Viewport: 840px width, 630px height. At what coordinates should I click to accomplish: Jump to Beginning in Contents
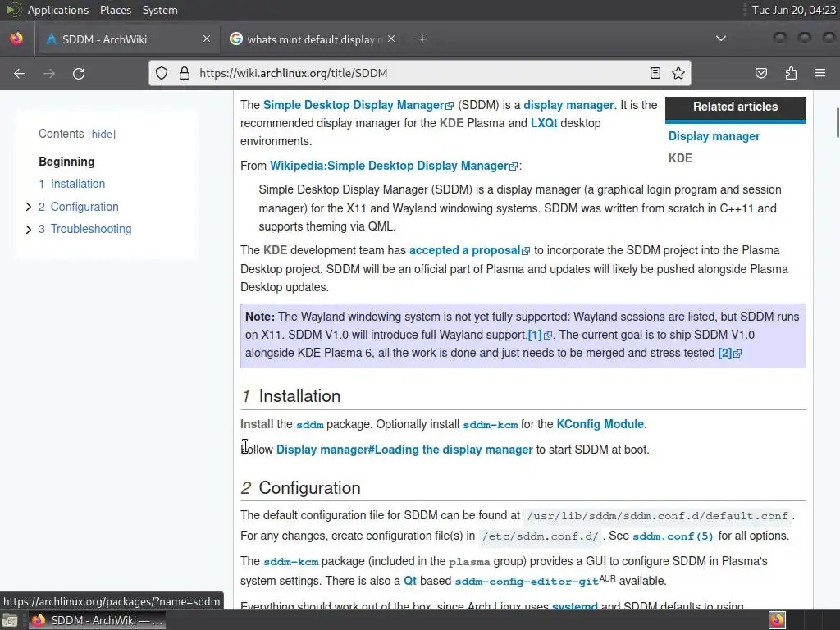click(x=66, y=162)
